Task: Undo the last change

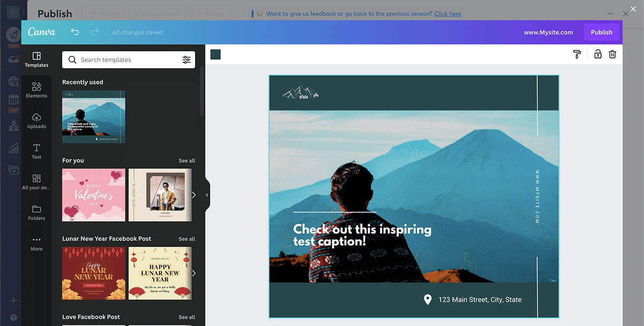Action: pos(76,32)
